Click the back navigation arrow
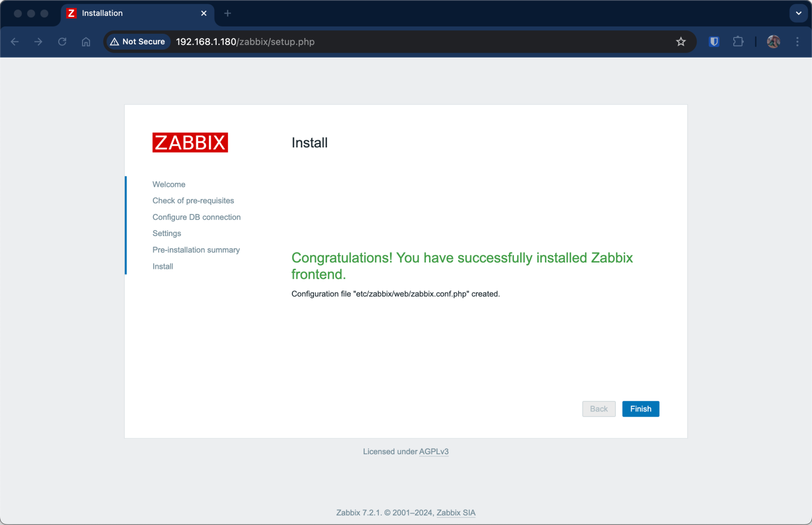The image size is (812, 525). pos(14,42)
